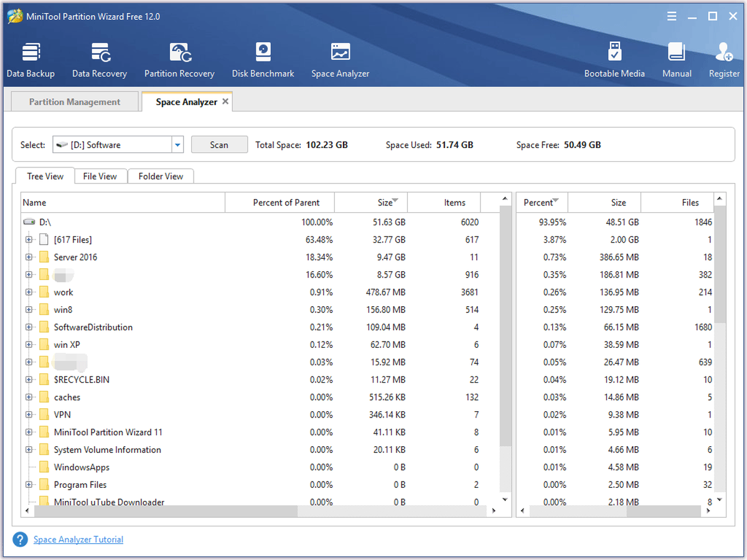Screen dimensions: 747x560
Task: Click the Register user icon
Action: pyautogui.click(x=724, y=60)
